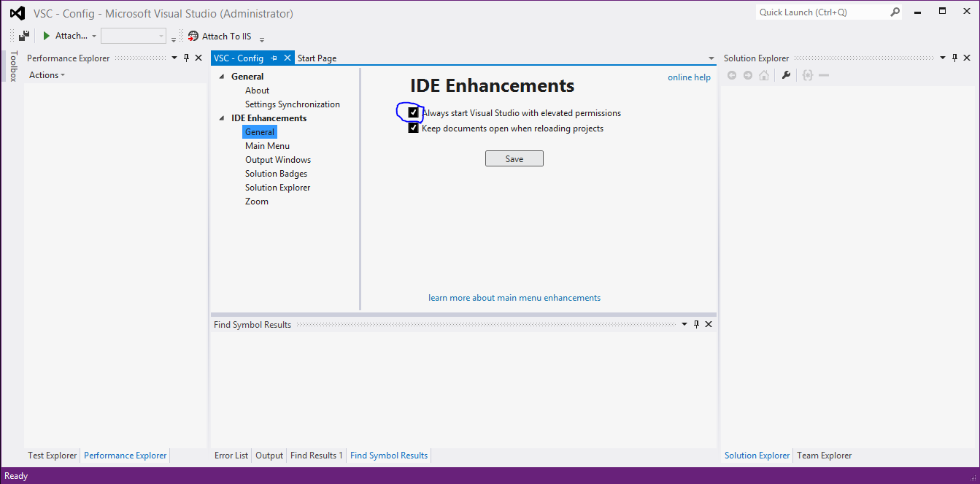Select the Zoom tree item
Screen dimensions: 980x484
pyautogui.click(x=257, y=201)
